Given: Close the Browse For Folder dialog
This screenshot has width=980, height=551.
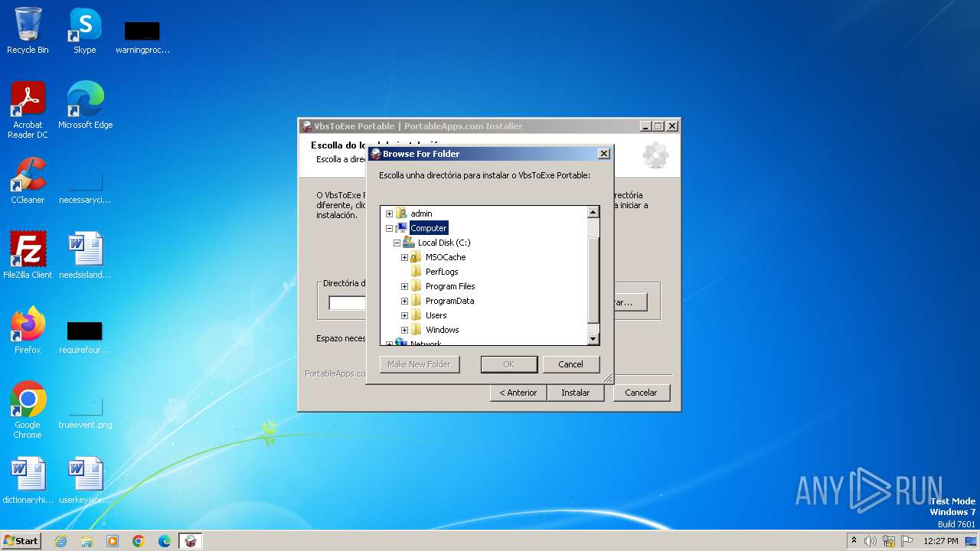Looking at the screenshot, I should point(603,153).
